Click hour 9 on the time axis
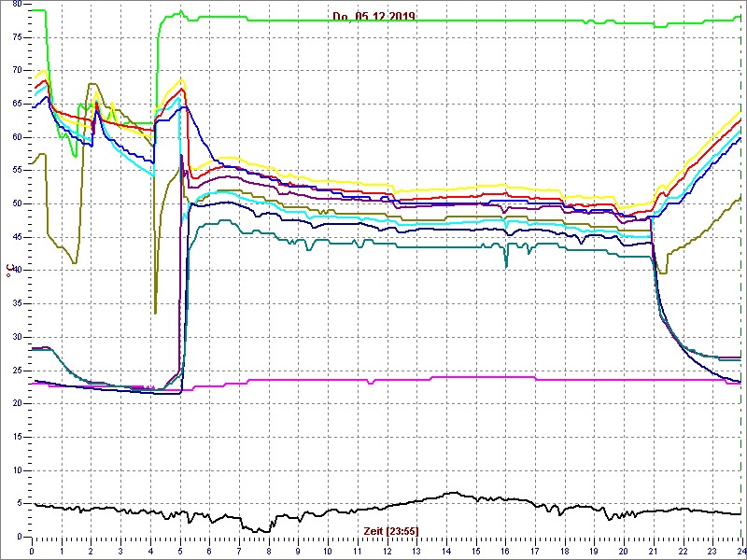Viewport: 747px width, 560px height. (298, 552)
